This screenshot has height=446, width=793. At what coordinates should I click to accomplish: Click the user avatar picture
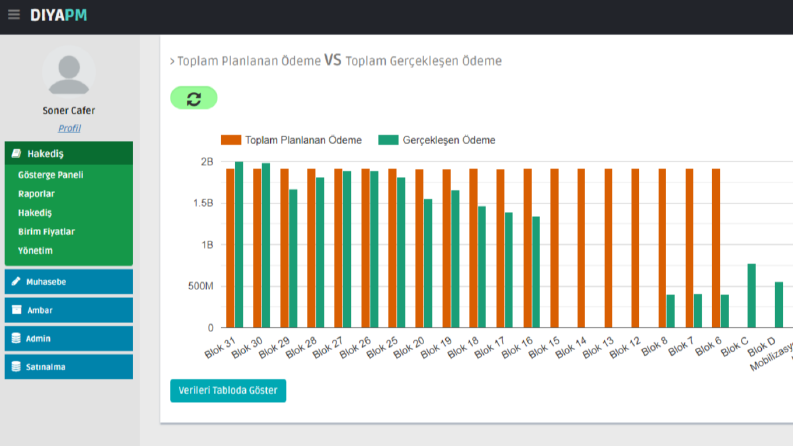click(x=69, y=72)
